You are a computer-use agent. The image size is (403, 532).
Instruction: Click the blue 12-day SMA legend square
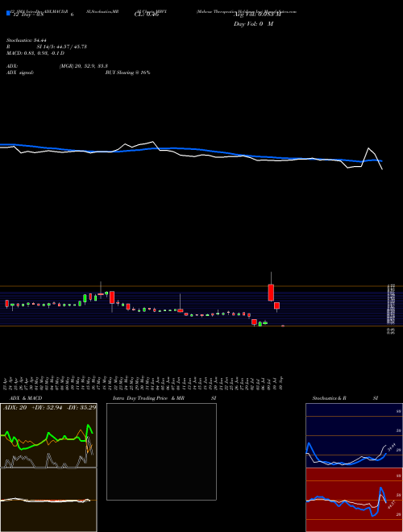click(8, 14)
